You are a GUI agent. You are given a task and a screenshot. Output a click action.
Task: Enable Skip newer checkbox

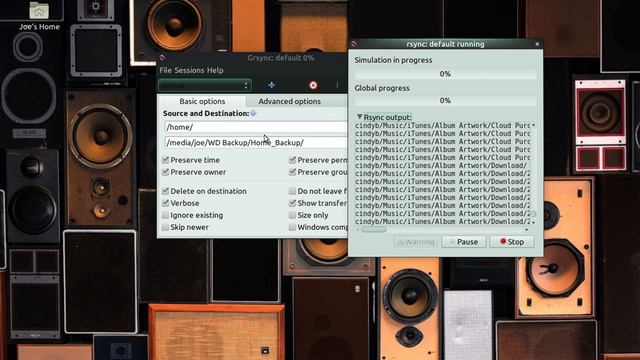(165, 227)
